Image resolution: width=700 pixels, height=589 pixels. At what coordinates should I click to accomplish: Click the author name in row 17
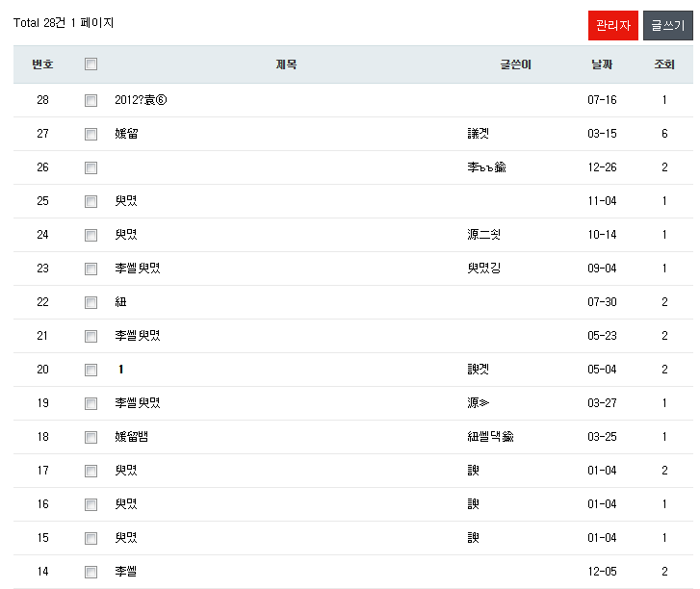pyautogui.click(x=473, y=471)
